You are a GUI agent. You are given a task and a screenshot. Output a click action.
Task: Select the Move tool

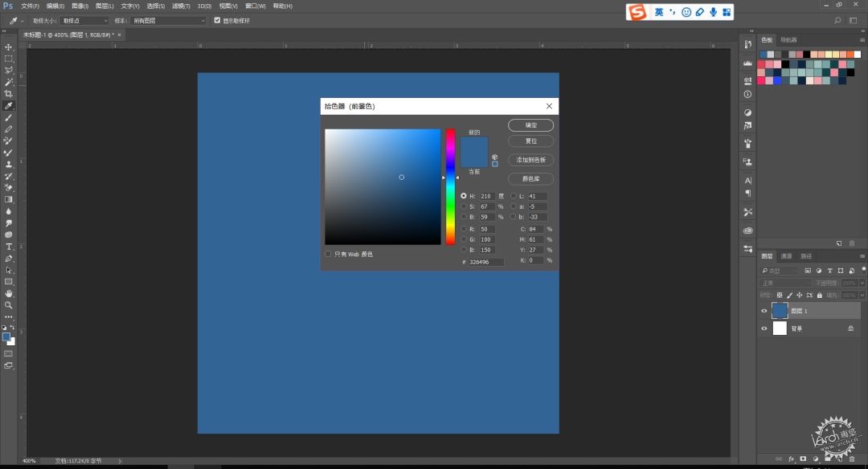pos(8,47)
